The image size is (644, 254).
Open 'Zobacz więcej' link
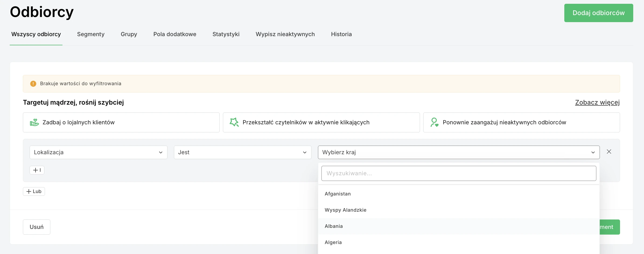pos(597,102)
